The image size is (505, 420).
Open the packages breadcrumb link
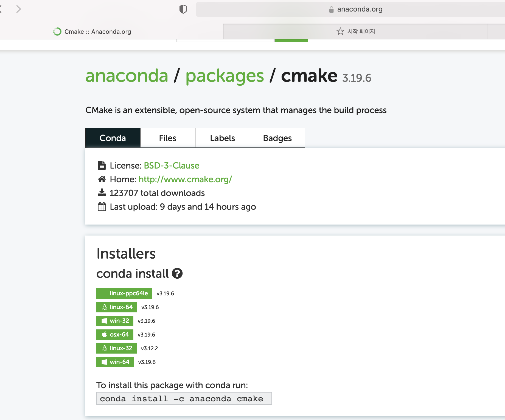point(225,76)
